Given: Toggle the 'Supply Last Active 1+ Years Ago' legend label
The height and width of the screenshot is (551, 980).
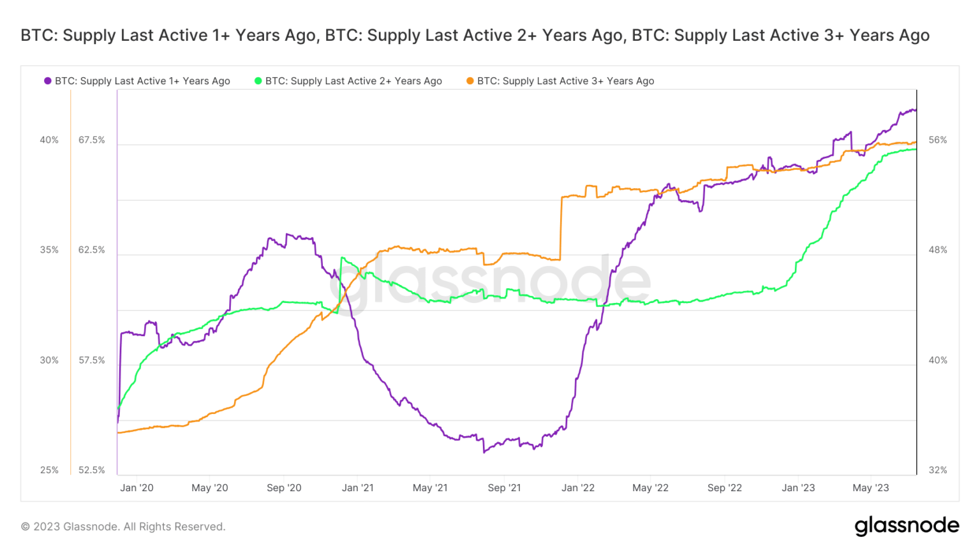Looking at the screenshot, I should (x=142, y=81).
